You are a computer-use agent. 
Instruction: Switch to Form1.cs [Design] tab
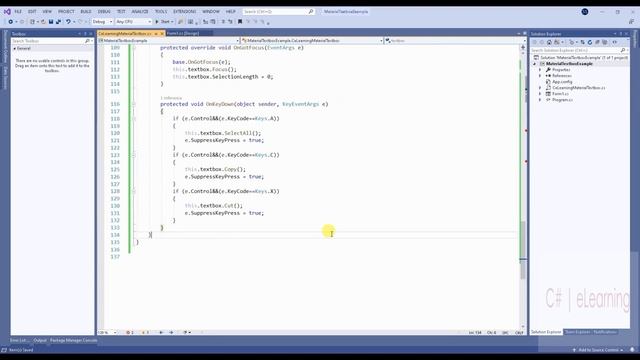(183, 33)
